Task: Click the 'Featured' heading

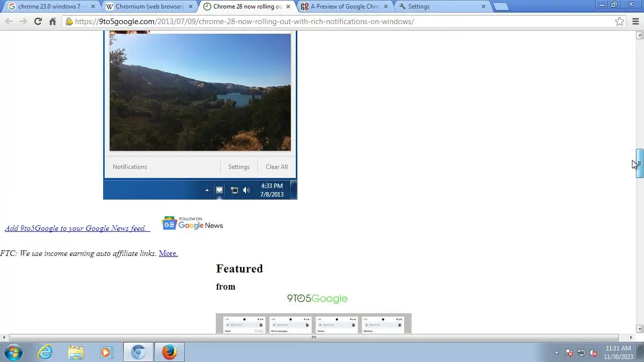Action: [239, 268]
